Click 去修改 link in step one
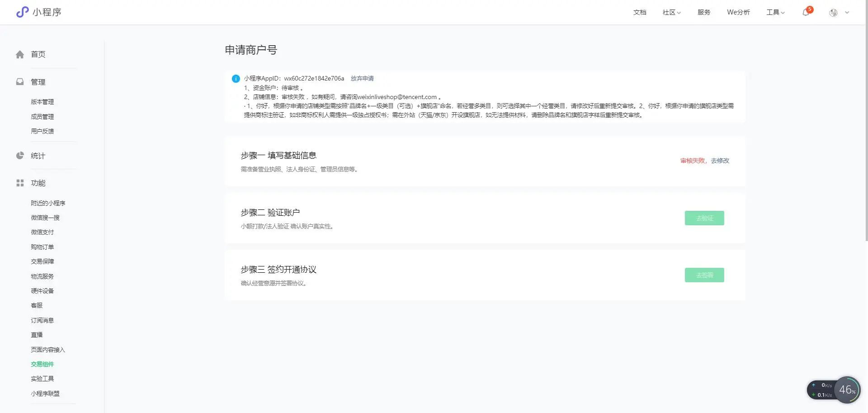 [720, 161]
